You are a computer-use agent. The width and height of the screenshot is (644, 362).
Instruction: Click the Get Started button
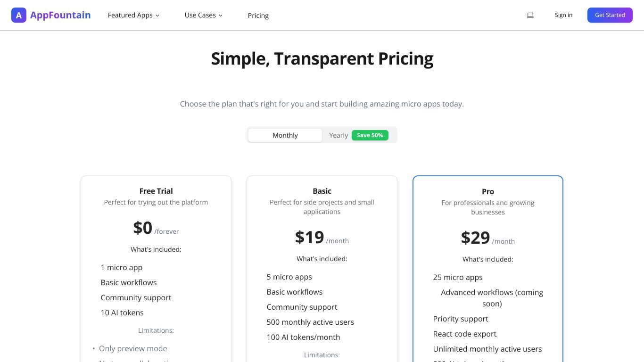[610, 15]
